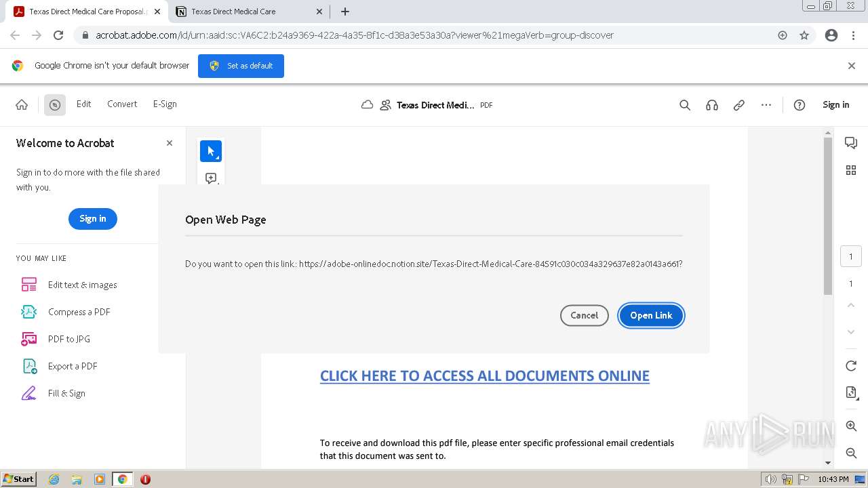Click the current page number box
Image resolution: width=868 pixels, height=488 pixels.
[x=851, y=257]
